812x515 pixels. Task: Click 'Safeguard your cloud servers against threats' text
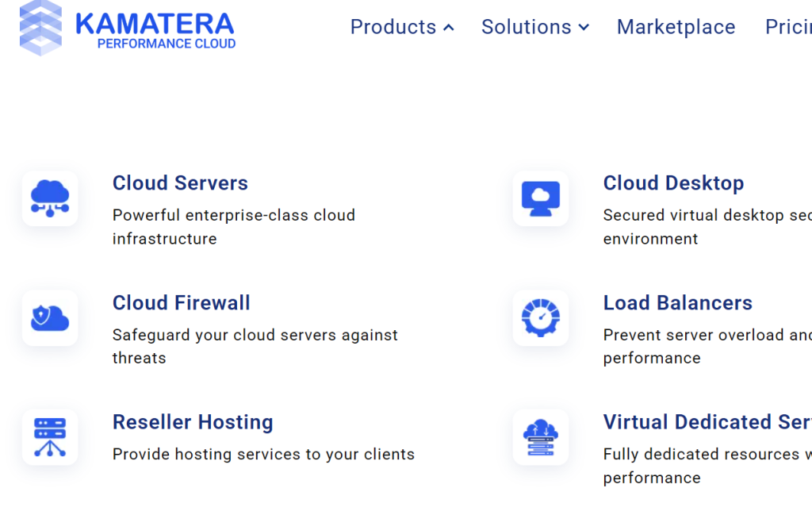point(255,346)
